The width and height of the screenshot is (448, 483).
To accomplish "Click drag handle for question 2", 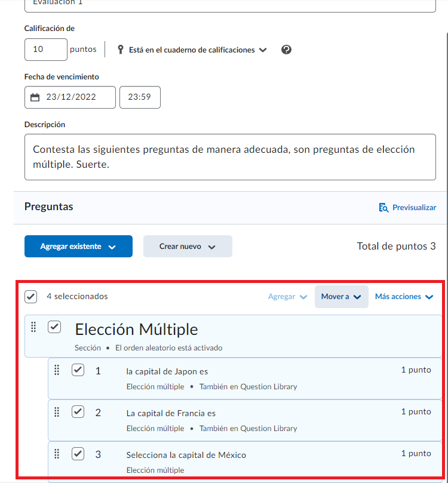I will (57, 412).
